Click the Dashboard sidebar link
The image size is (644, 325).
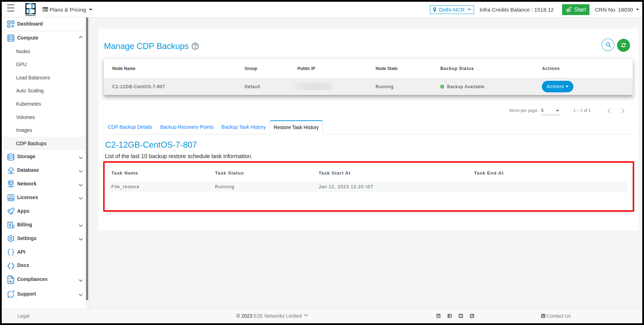click(x=30, y=24)
